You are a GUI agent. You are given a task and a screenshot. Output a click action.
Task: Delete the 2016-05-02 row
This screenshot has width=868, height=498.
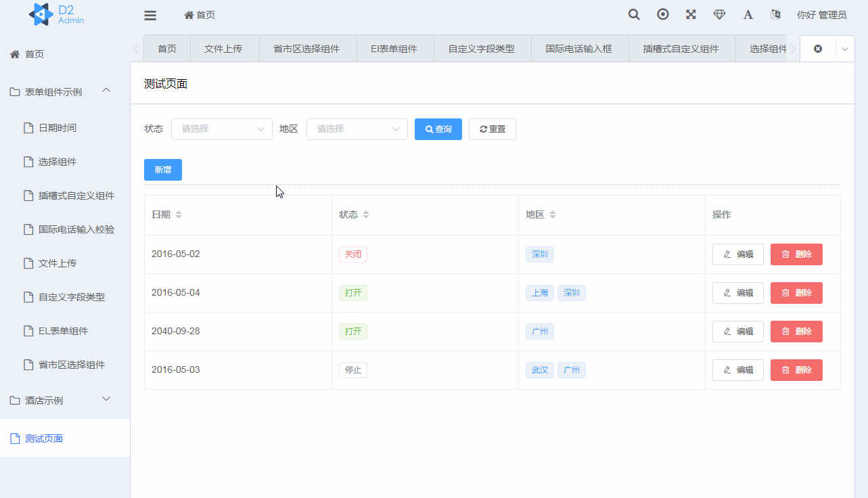[x=796, y=254]
